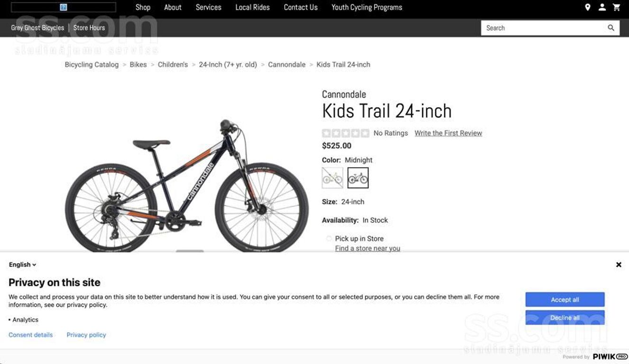Open the English language dropdown
Viewport: 629px width, 364px height.
[x=22, y=265]
